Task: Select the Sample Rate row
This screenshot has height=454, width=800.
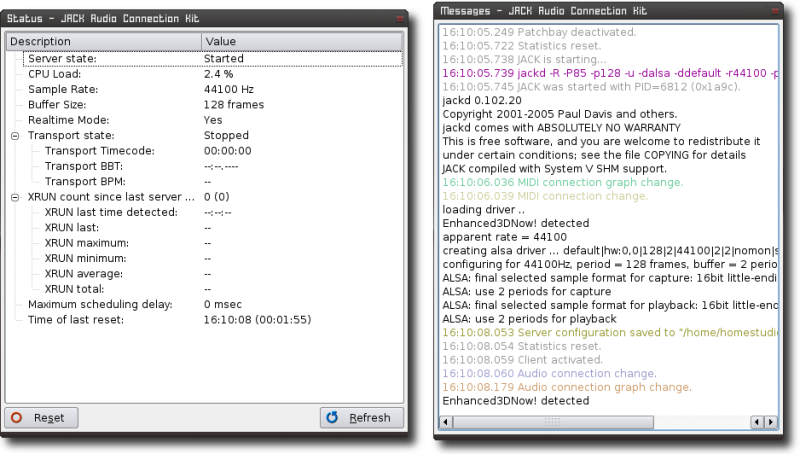Action: (213, 89)
